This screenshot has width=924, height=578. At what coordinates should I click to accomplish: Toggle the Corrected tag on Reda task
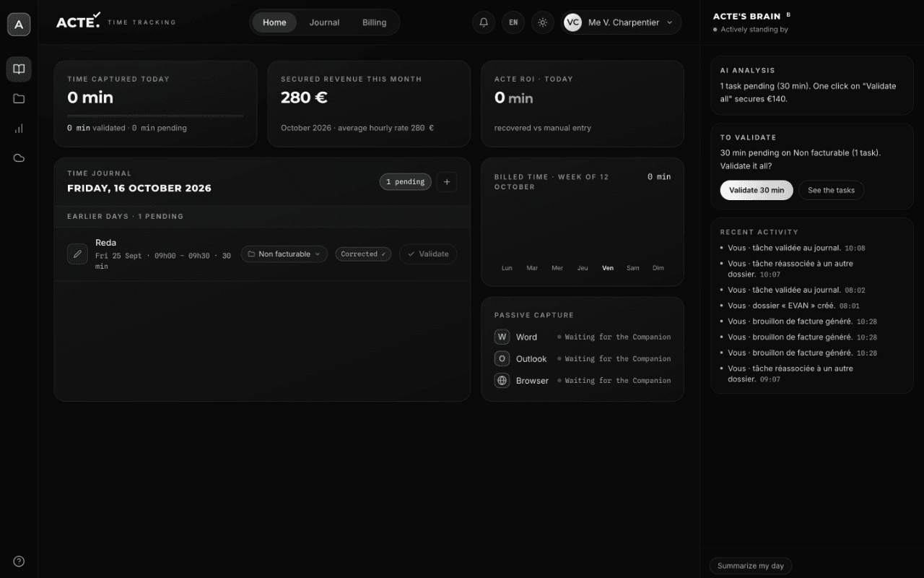click(x=363, y=254)
